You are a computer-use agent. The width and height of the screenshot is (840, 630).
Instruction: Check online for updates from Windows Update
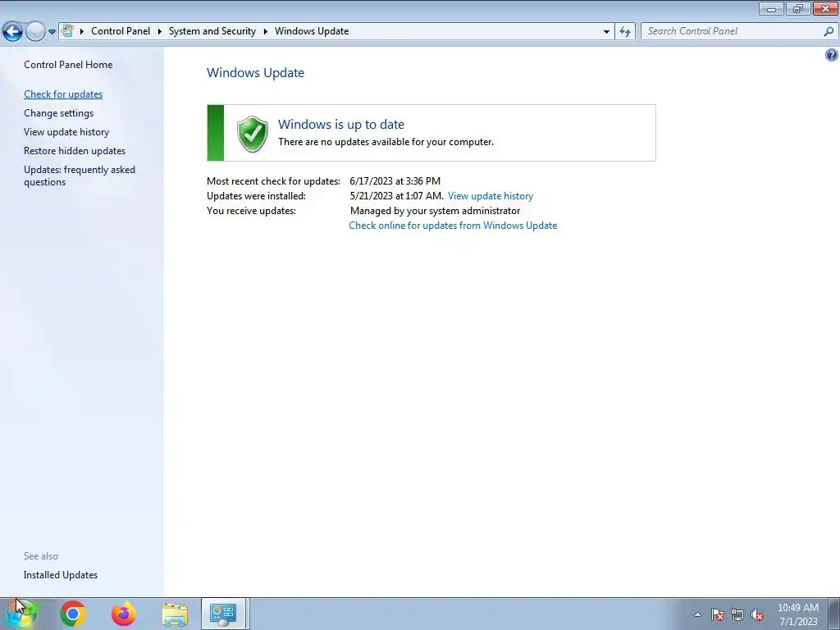click(x=453, y=226)
